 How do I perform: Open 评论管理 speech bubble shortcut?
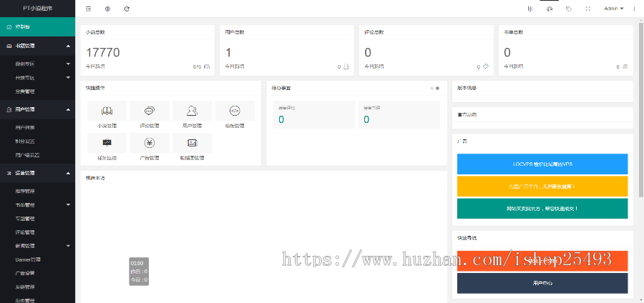click(150, 111)
